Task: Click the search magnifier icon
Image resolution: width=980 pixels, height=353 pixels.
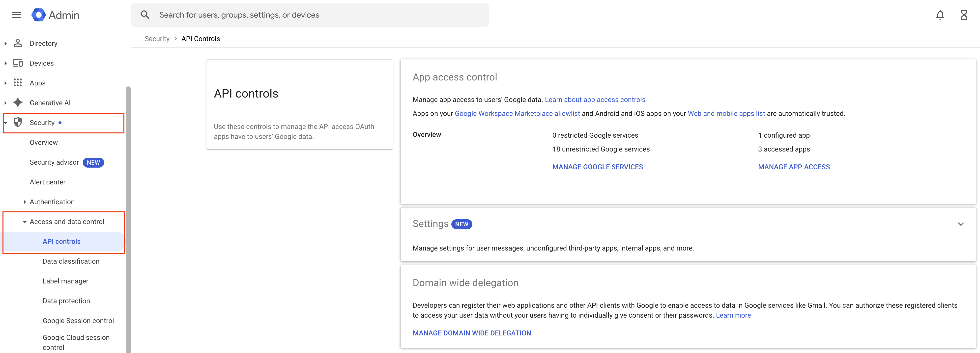Action: (145, 15)
